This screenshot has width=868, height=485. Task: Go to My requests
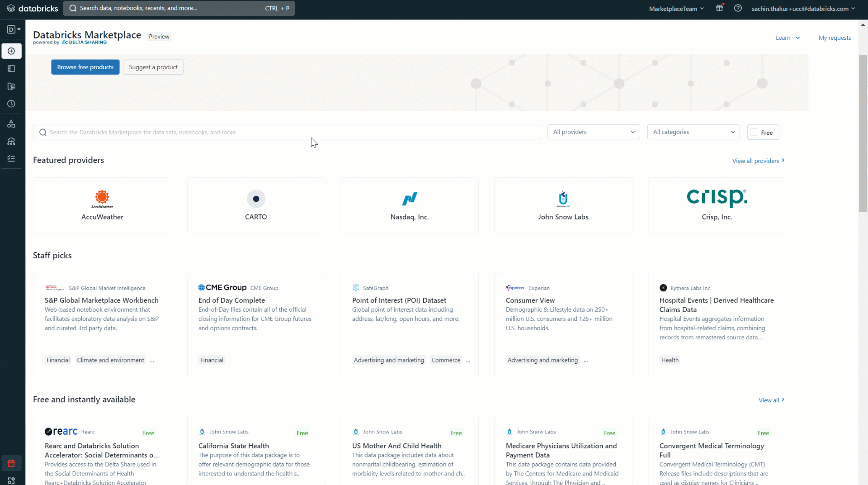tap(834, 38)
